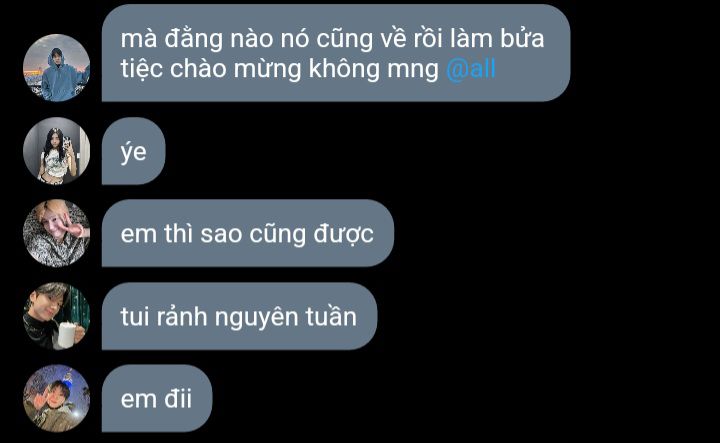The width and height of the screenshot is (720, 443).
Task: Click the word 'được' in the third message
Action: click(x=343, y=235)
